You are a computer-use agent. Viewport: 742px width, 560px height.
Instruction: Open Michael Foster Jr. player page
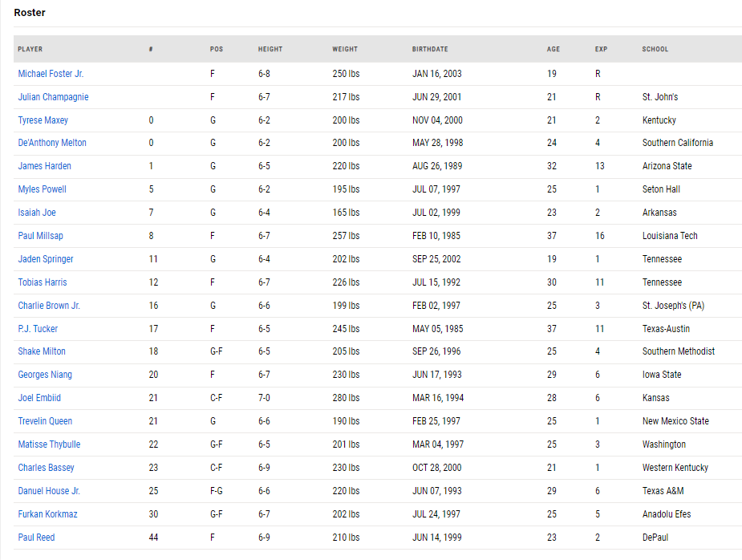tap(51, 74)
